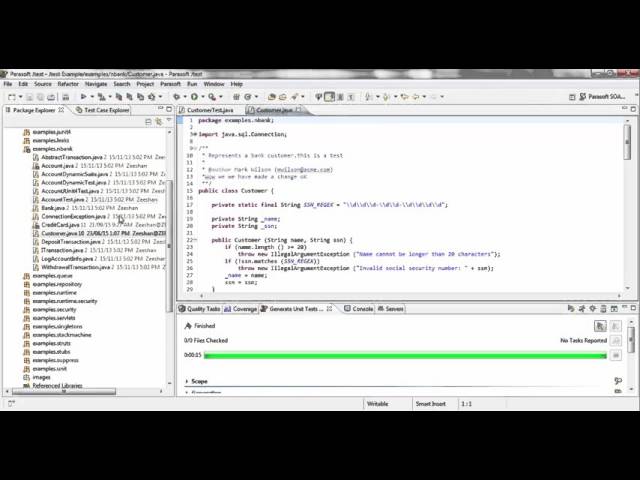640x480 pixels.
Task: Expand folded import section at line 3
Action: [x=193, y=134]
